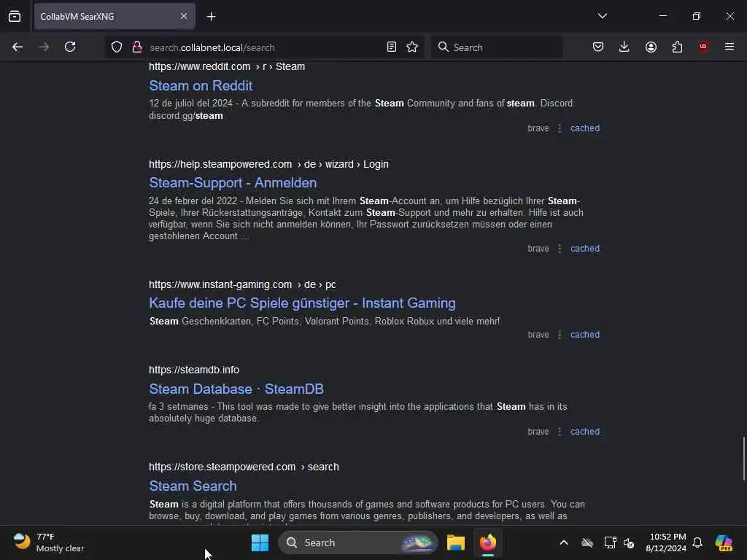The width and height of the screenshot is (747, 560).
Task: Open clock and date 10:52 PM
Action: pyautogui.click(x=666, y=542)
